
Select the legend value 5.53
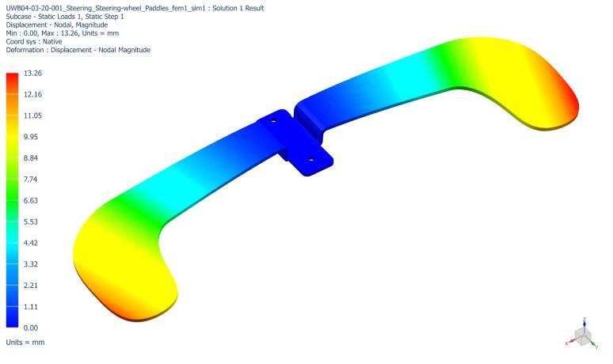31,222
